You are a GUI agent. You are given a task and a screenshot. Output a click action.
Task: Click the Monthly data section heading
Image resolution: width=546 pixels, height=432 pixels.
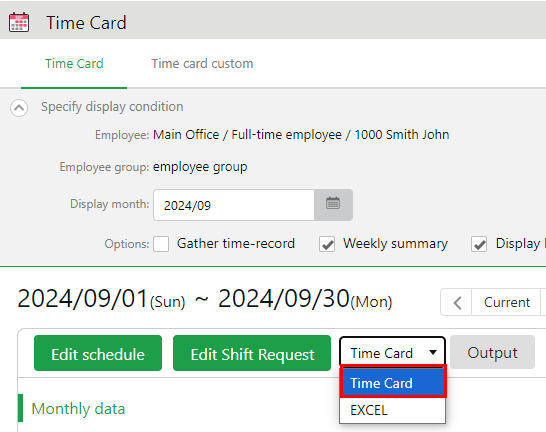point(78,408)
